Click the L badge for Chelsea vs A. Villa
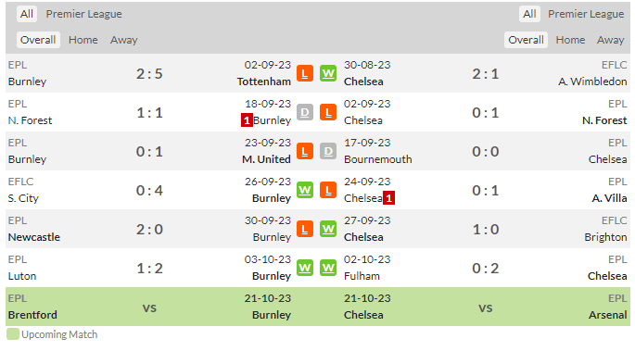The image size is (635, 364). pyautogui.click(x=328, y=190)
